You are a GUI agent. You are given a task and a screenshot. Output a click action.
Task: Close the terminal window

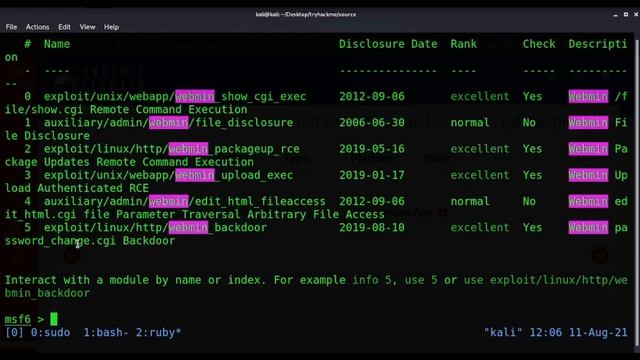[636, 14]
